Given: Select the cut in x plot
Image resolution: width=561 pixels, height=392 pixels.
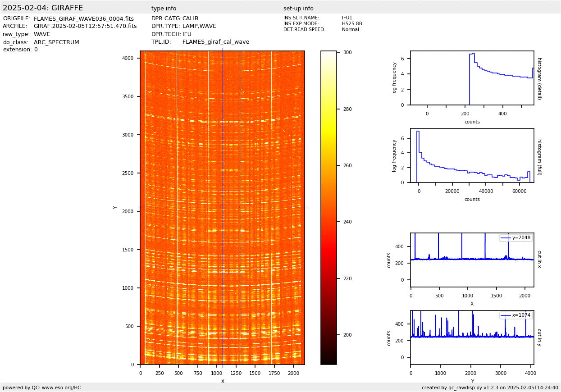Looking at the screenshot, I should [472, 260].
